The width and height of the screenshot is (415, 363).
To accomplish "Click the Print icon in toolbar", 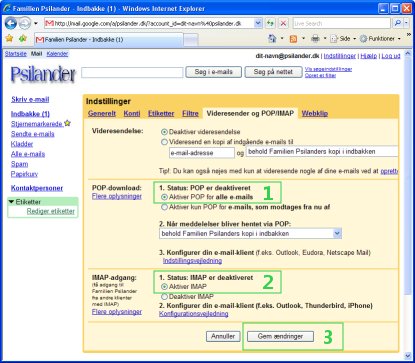I will pyautogui.click(x=315, y=39).
